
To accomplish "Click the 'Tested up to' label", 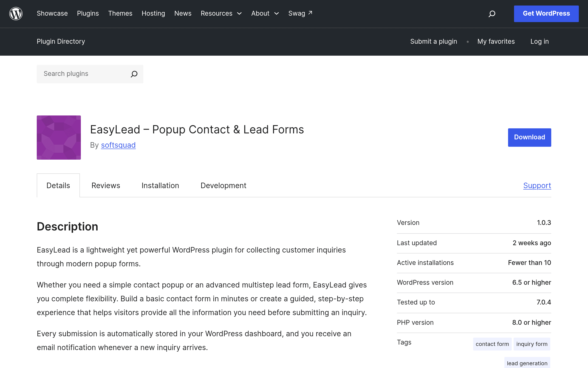I will tap(416, 302).
